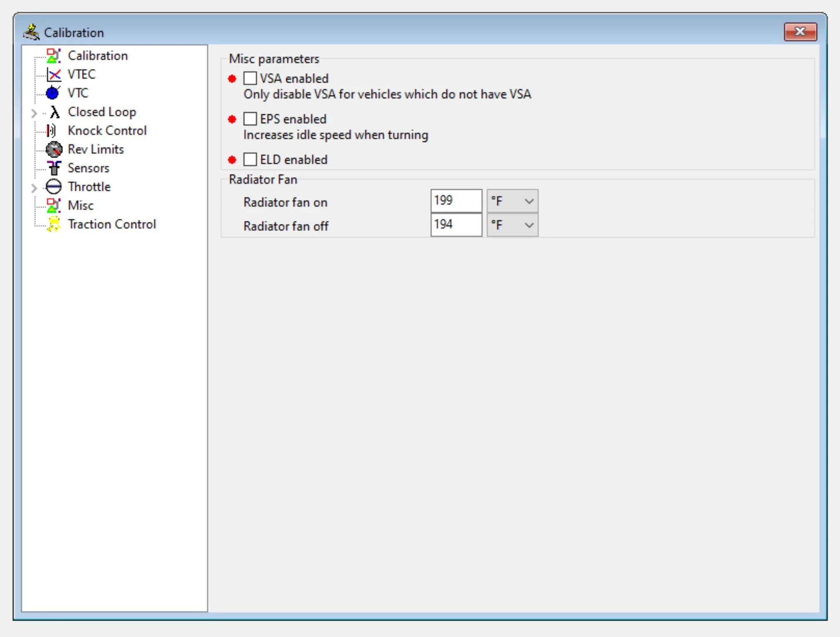Open Radiator fan on unit dropdown
Image resolution: width=840 pixels, height=637 pixels.
coord(512,201)
